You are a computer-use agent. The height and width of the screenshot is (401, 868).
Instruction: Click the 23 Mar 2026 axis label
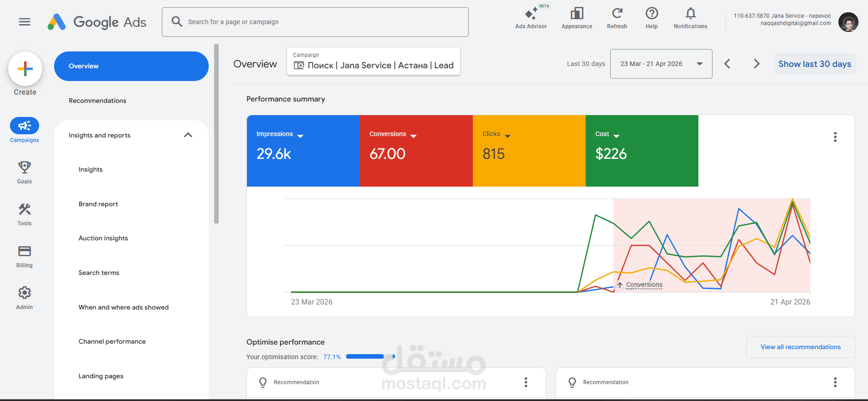click(x=311, y=302)
